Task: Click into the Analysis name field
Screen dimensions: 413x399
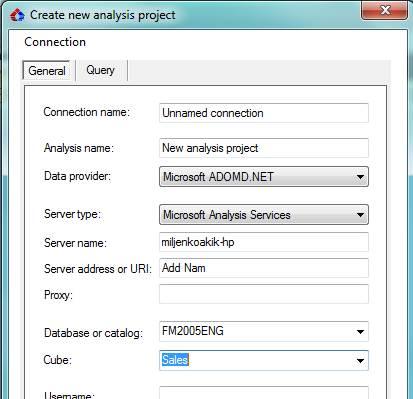Action: point(264,148)
